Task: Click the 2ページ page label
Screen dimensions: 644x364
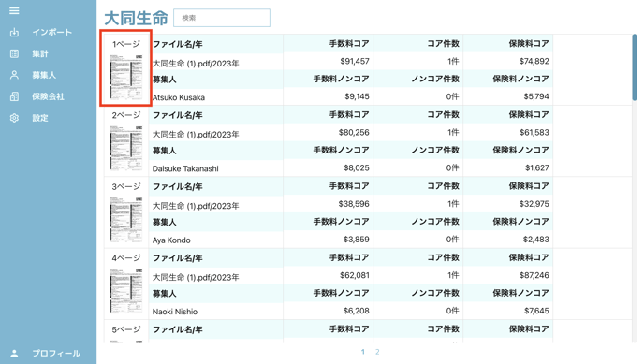Action: tap(126, 115)
